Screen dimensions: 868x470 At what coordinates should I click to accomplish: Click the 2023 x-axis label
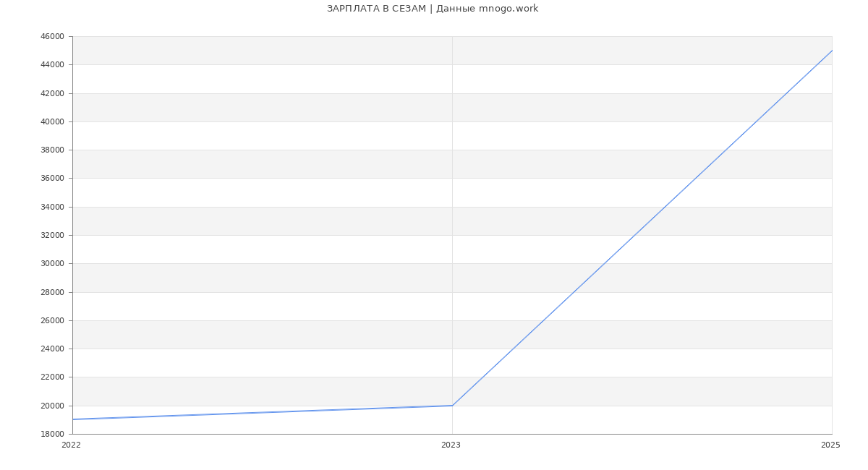coord(451,445)
